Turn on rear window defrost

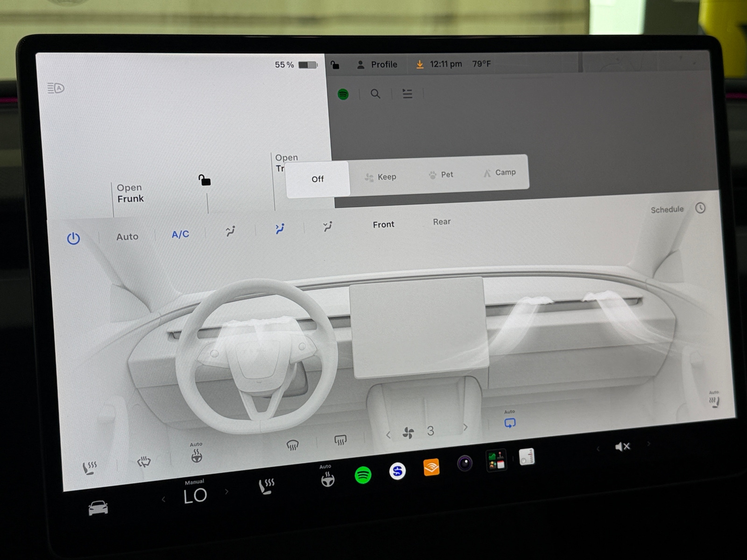coord(340,440)
